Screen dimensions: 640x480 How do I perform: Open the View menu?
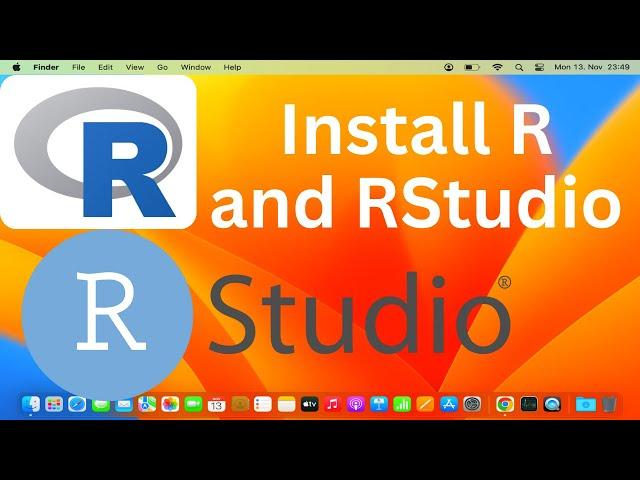click(x=135, y=67)
